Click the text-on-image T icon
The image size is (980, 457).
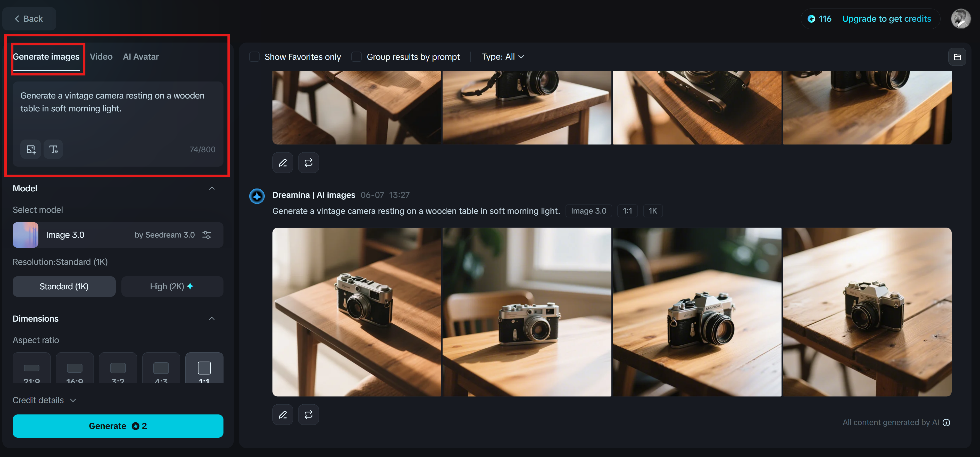[53, 149]
